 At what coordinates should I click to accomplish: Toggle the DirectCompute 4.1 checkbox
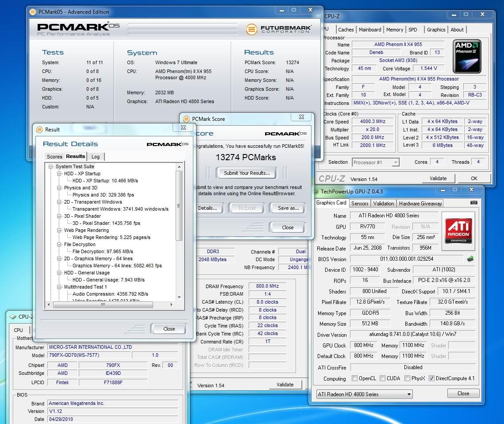[x=432, y=378]
